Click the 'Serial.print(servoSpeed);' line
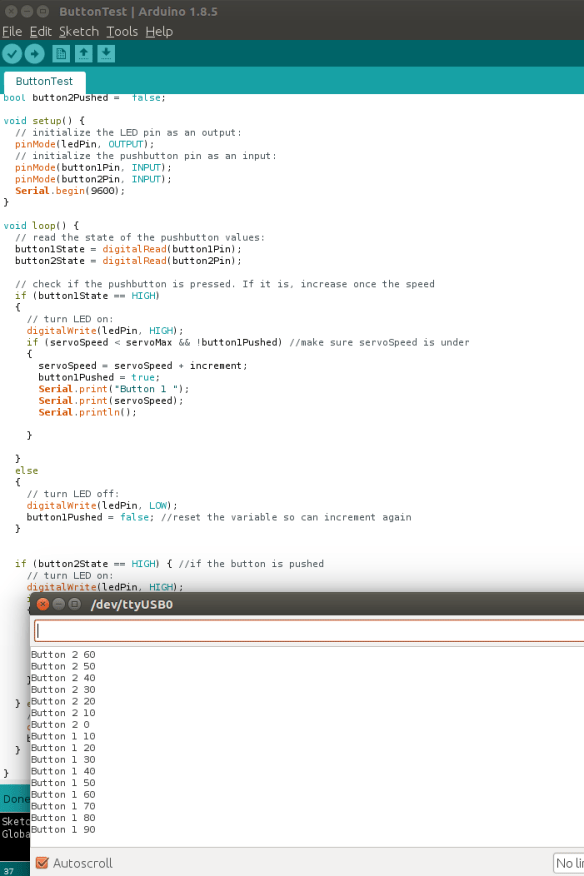Image resolution: width=584 pixels, height=876 pixels. coord(111,401)
